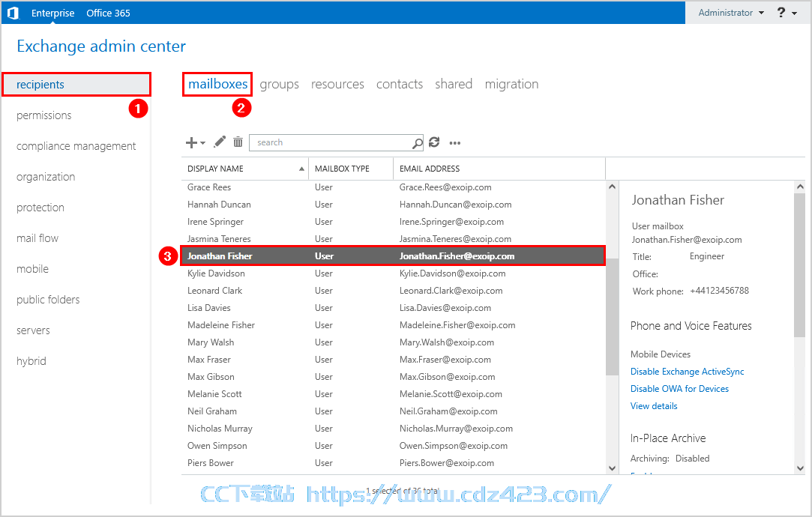Screen dimensions: 812x517
Task: Sort by the Email Address column header
Action: tap(499, 169)
